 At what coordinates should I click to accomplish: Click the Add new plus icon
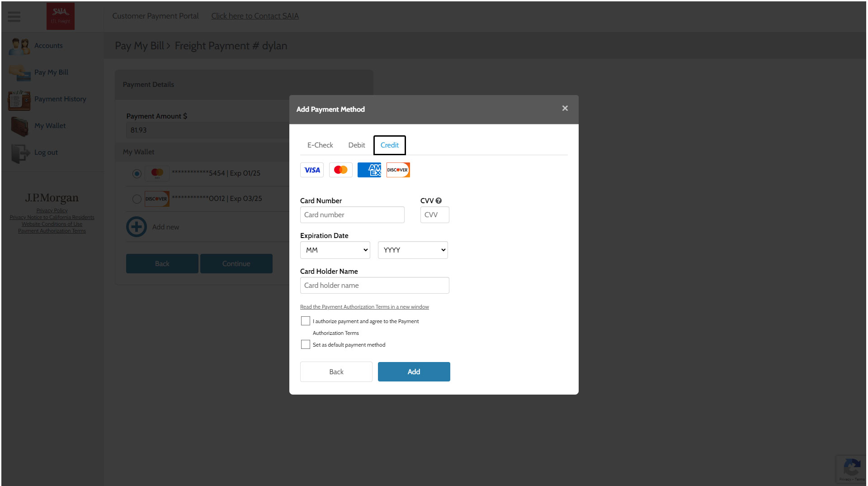click(137, 227)
